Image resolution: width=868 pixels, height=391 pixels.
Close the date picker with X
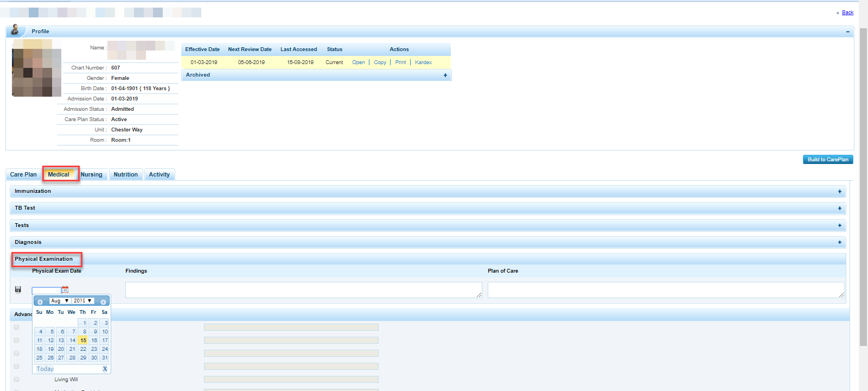click(x=105, y=369)
